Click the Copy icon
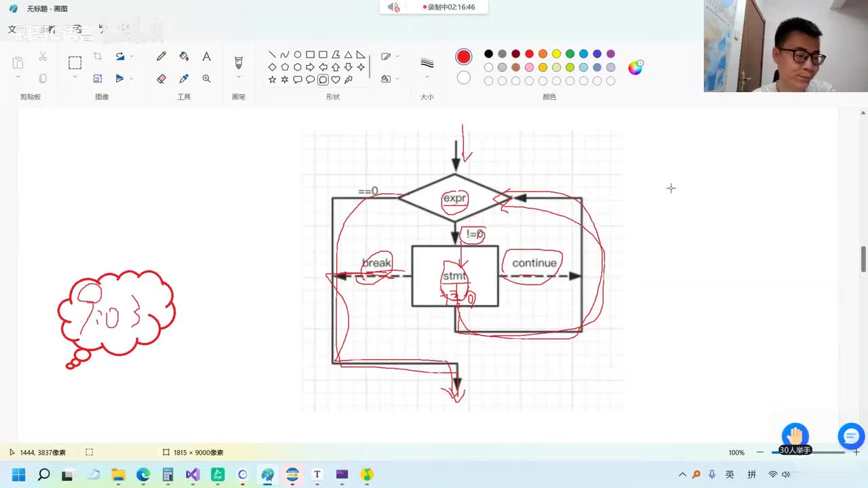This screenshot has height=488, width=868. [x=43, y=79]
